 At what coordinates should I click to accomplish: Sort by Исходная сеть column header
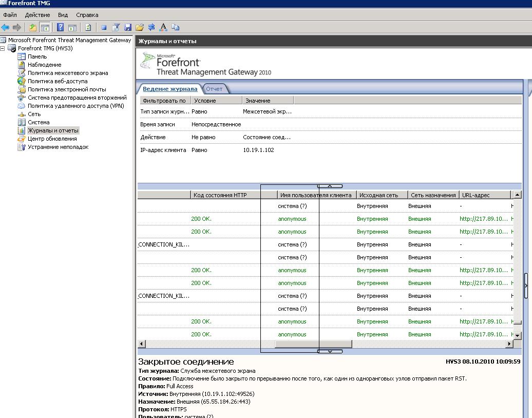382,195
